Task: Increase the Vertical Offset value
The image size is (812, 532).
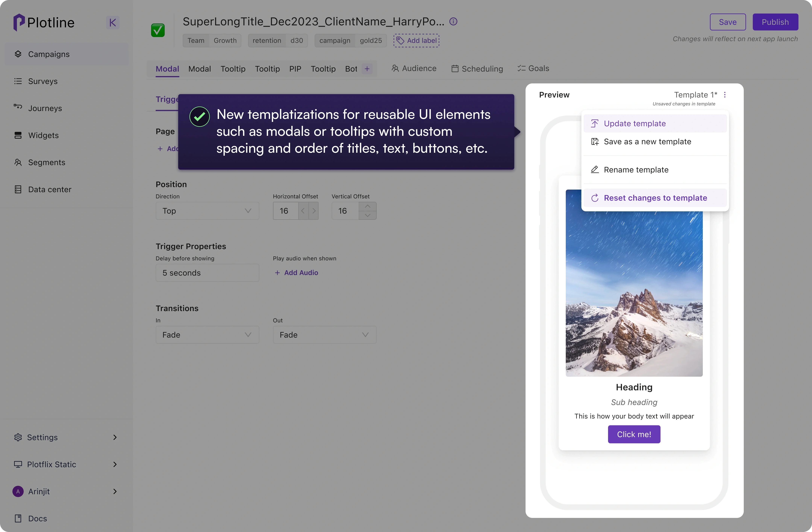Action: 367,207
